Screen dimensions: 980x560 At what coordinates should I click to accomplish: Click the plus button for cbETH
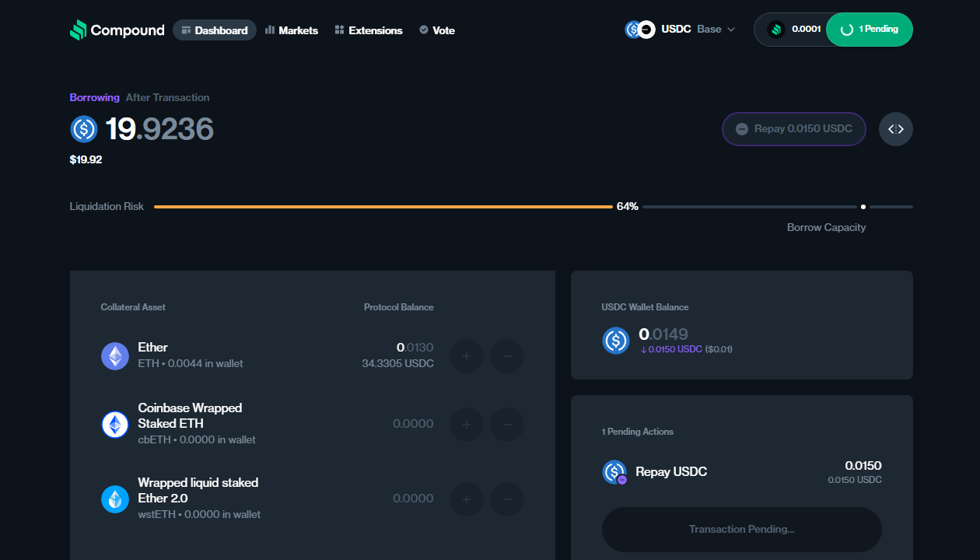coord(467,425)
